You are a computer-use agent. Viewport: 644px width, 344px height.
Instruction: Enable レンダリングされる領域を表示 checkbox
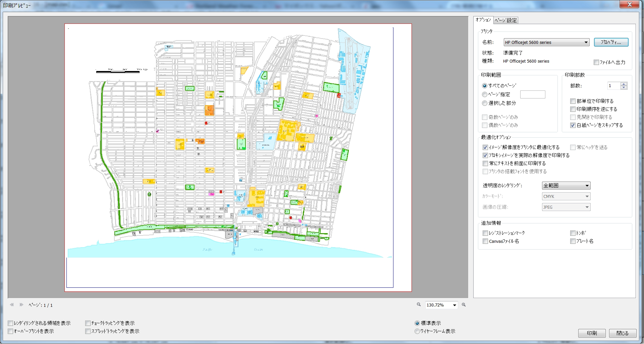(x=10, y=323)
